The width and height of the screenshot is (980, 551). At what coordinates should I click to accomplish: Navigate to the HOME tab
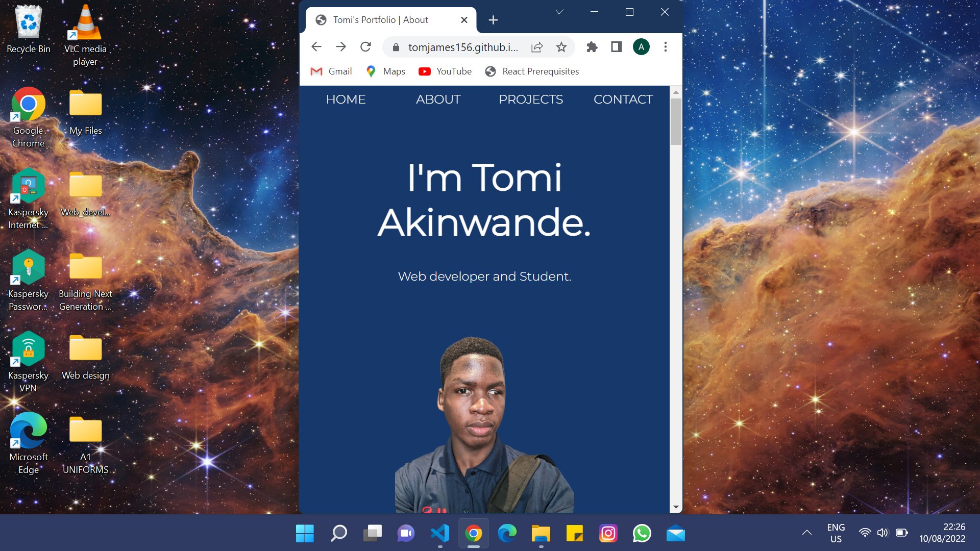(345, 99)
